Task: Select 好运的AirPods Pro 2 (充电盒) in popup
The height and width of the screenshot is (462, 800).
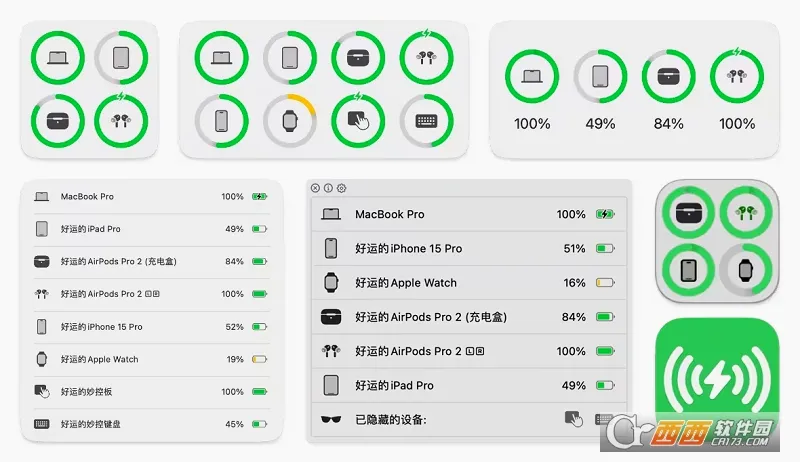Action: (x=469, y=317)
